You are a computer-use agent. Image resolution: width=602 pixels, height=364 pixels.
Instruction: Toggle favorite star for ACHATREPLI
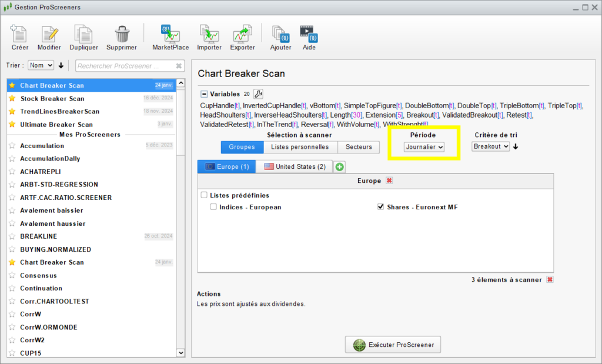pyautogui.click(x=12, y=171)
